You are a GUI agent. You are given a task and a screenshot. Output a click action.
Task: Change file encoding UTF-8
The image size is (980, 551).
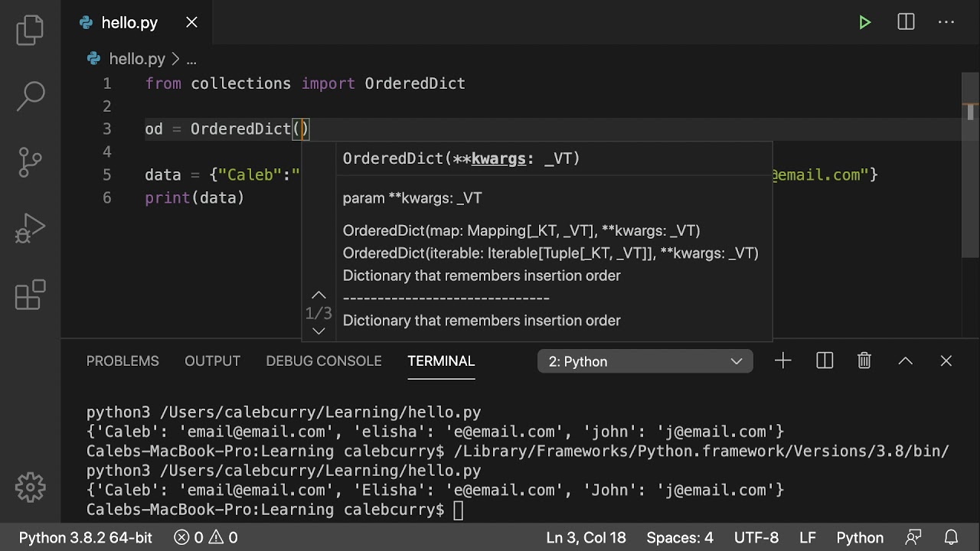click(x=756, y=537)
